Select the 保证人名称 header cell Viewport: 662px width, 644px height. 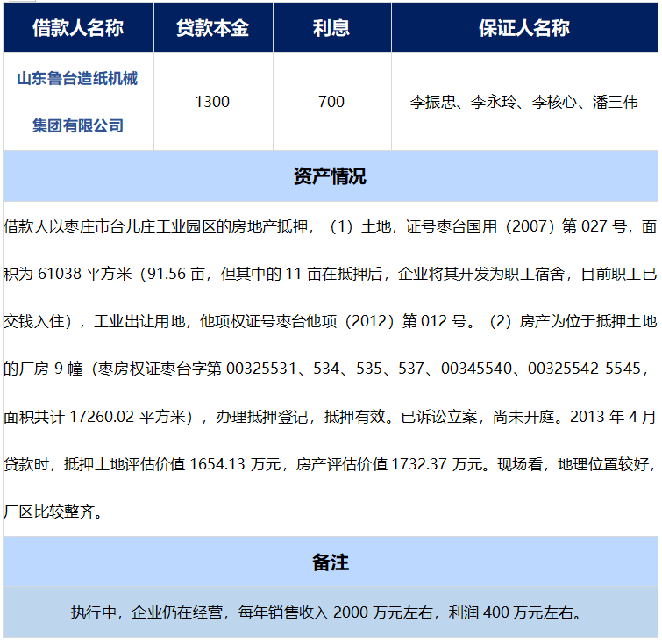[523, 28]
